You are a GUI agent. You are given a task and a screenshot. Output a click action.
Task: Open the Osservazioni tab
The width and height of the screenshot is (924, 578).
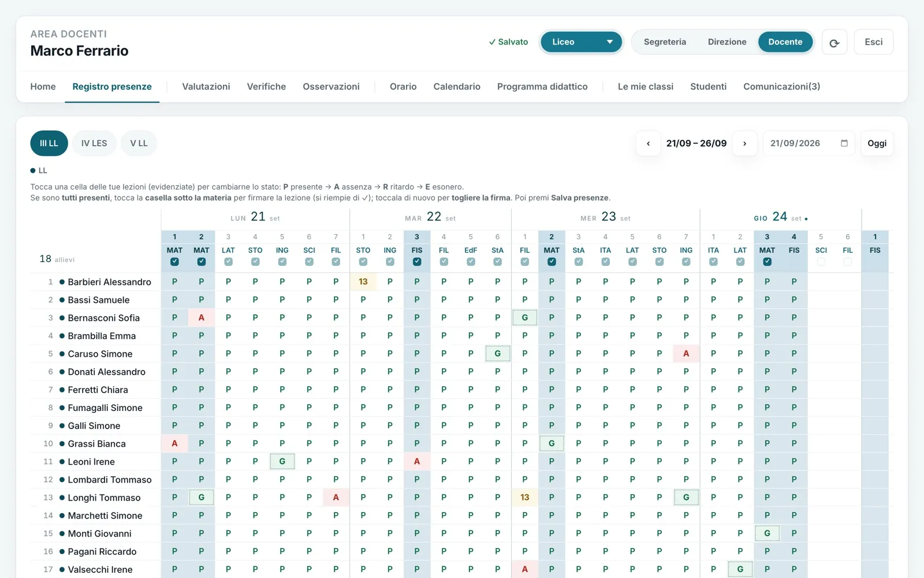click(x=331, y=87)
